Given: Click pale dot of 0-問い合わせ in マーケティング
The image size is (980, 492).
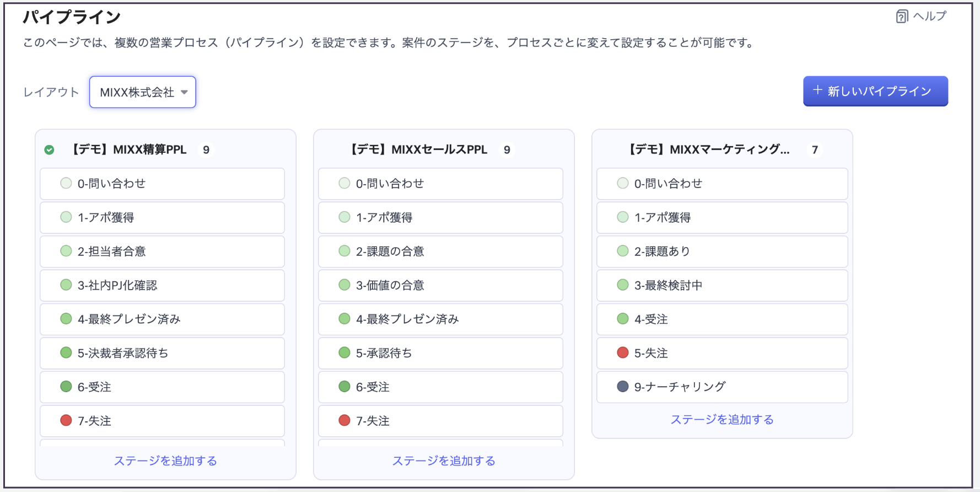Looking at the screenshot, I should [623, 184].
